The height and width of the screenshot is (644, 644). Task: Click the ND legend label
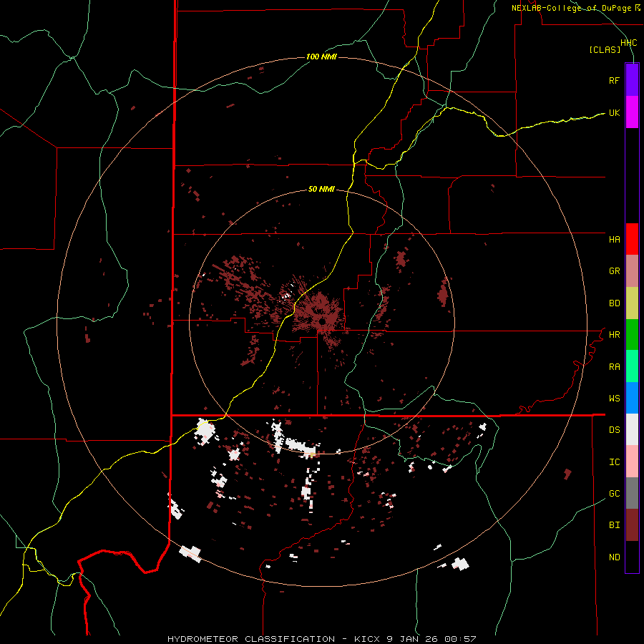pyautogui.click(x=614, y=557)
